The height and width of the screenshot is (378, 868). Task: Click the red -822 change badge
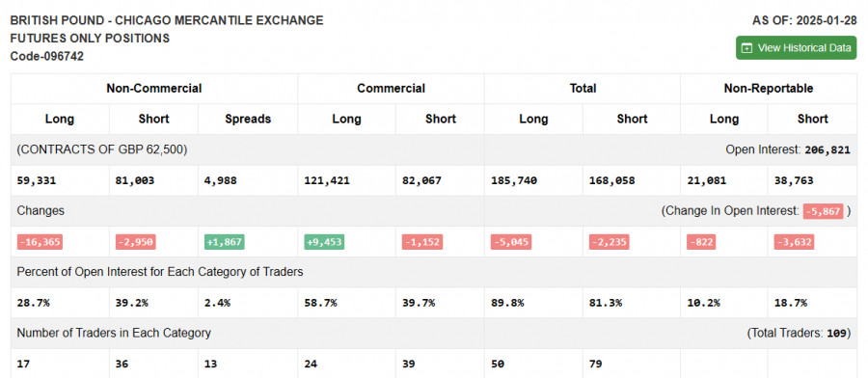(x=701, y=242)
